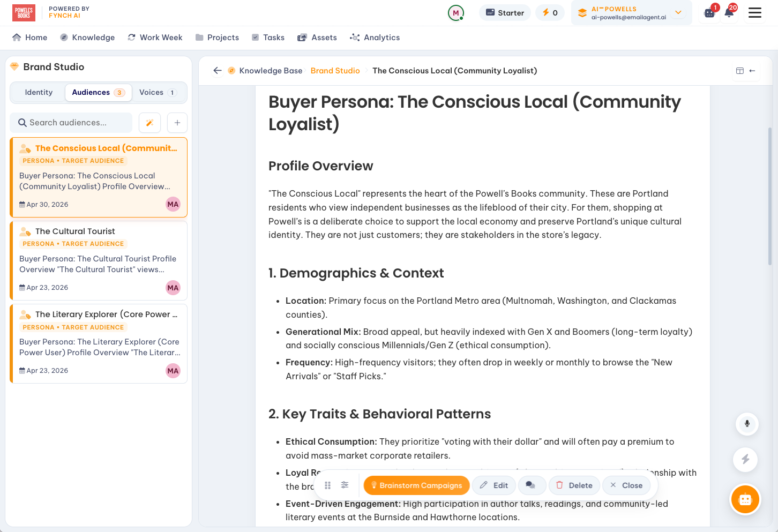The height and width of the screenshot is (532, 778).
Task: Select The Cultural Tourist audience card
Action: (99, 260)
